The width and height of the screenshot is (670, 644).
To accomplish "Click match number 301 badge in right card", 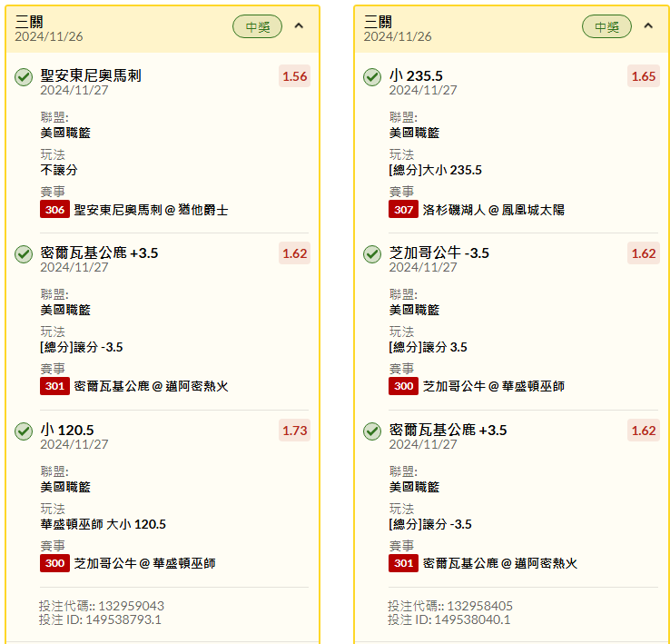I will point(403,563).
